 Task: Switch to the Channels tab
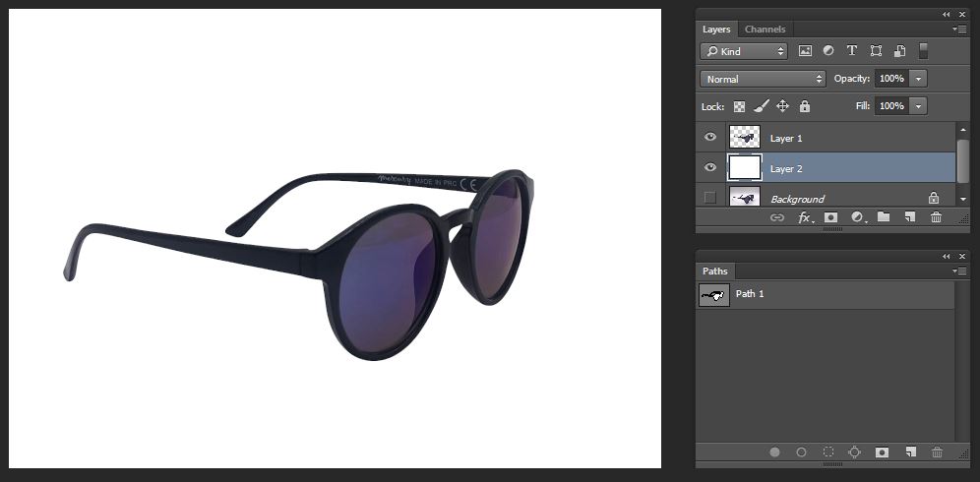coord(765,30)
